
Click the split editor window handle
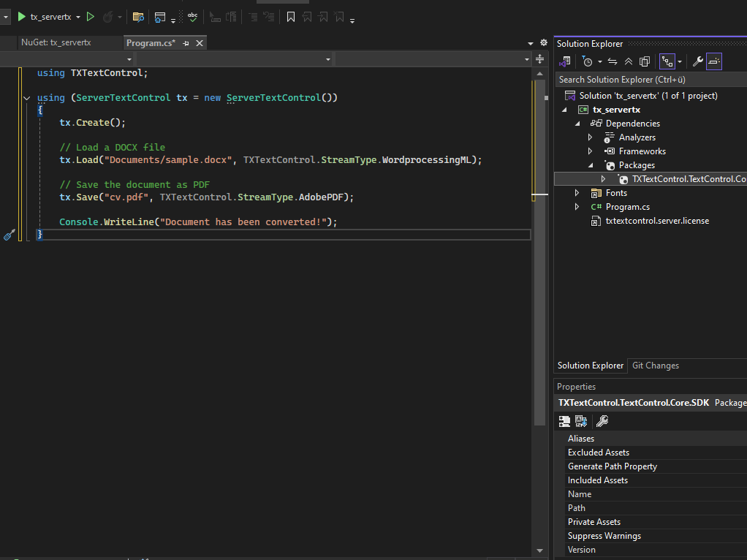click(539, 59)
